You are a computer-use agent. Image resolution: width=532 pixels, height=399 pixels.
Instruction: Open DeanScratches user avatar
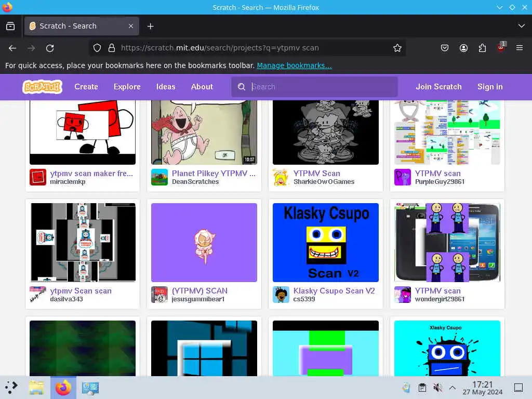coord(159,177)
